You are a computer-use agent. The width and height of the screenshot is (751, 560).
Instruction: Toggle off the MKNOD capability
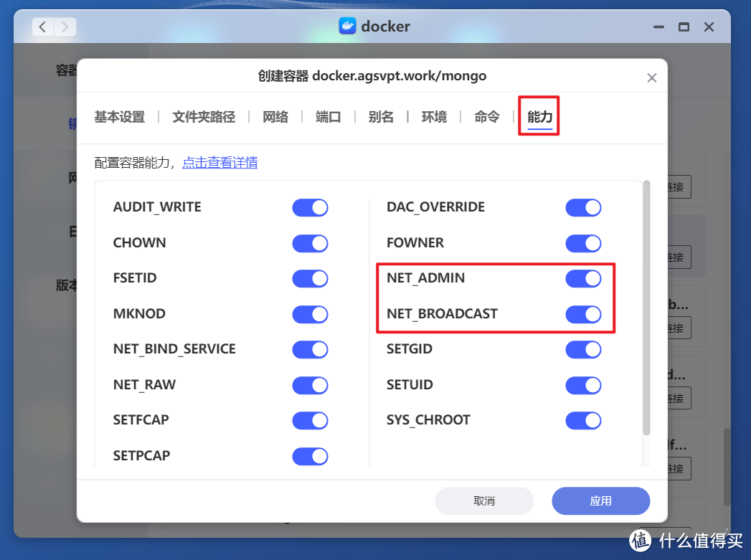[310, 313]
